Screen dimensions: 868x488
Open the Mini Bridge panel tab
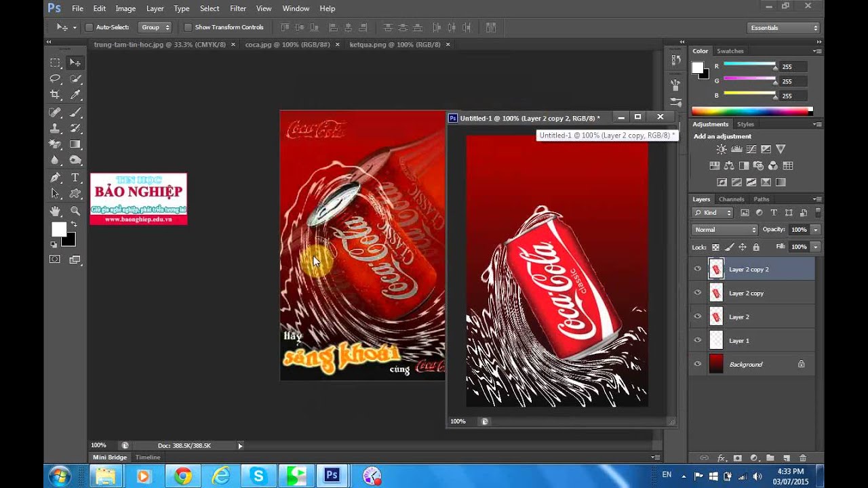point(109,457)
